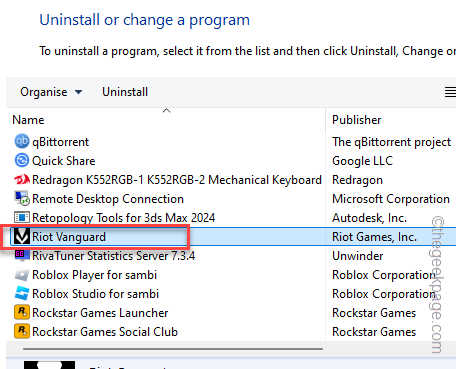Click the Google LLC publisher cell
Viewport: 456px width, 369px height.
(x=362, y=161)
